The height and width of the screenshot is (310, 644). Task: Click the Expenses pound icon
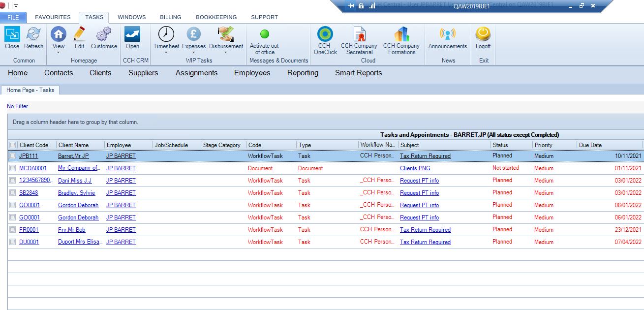[x=193, y=34]
